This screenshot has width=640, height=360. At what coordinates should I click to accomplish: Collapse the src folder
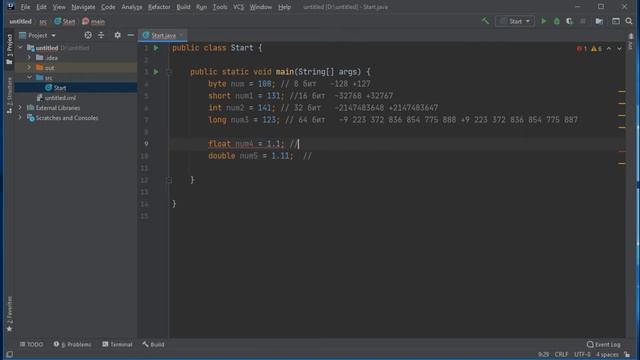29,78
